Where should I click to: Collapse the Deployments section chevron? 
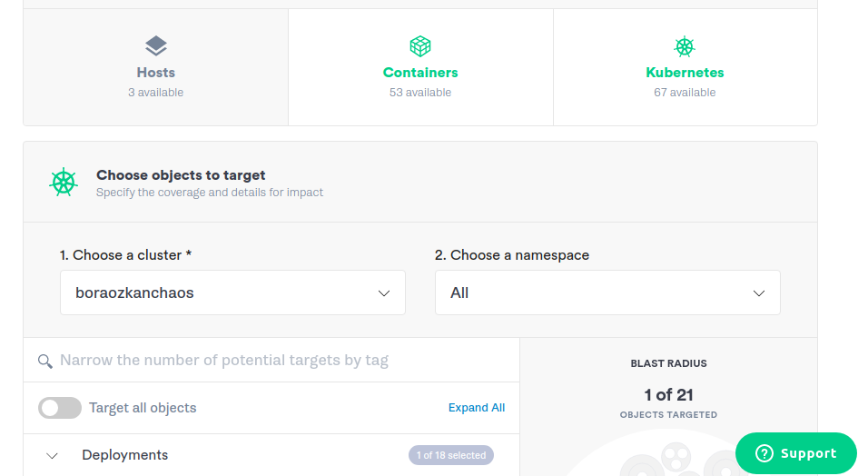53,456
